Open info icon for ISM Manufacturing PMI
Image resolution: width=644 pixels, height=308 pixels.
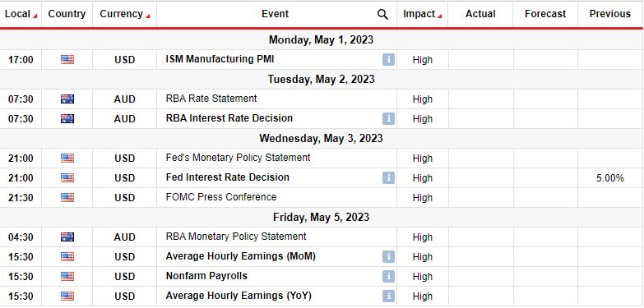coord(388,59)
